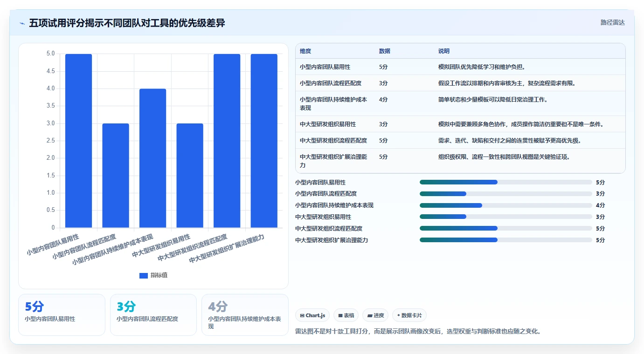Click the lightning icon beside the title
Screen dimensions: 644x354
coord(22,23)
